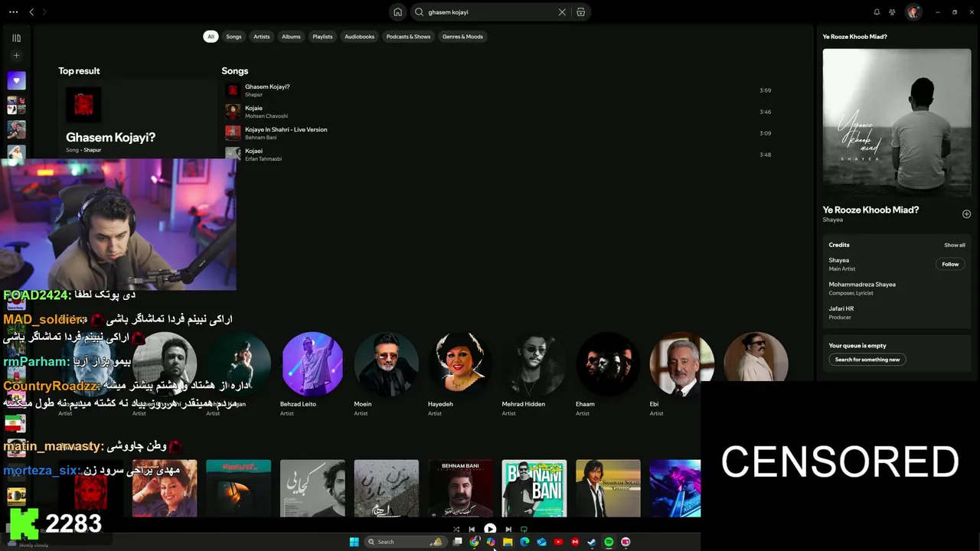Expand Your Library sidebar icon
This screenshot has width=980, height=551.
(16, 37)
